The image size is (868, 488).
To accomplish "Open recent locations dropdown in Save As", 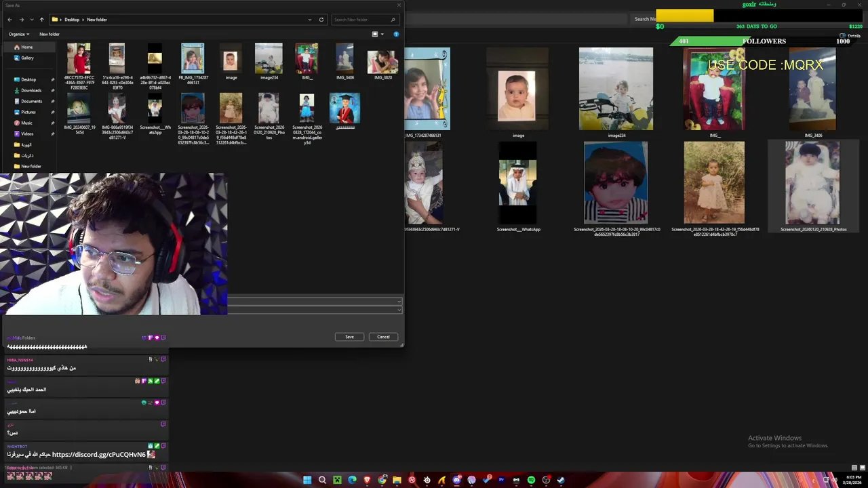I will [31, 20].
